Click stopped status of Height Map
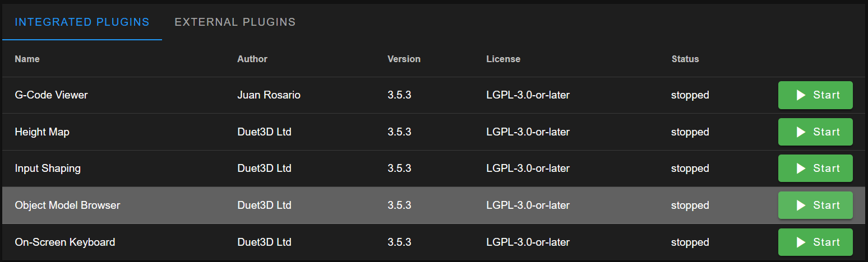The width and height of the screenshot is (868, 262). [690, 132]
